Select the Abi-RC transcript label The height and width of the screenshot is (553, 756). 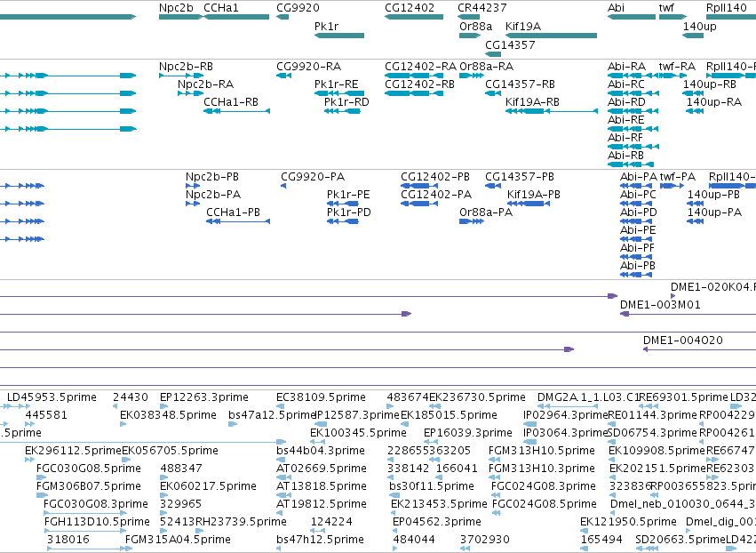point(625,84)
